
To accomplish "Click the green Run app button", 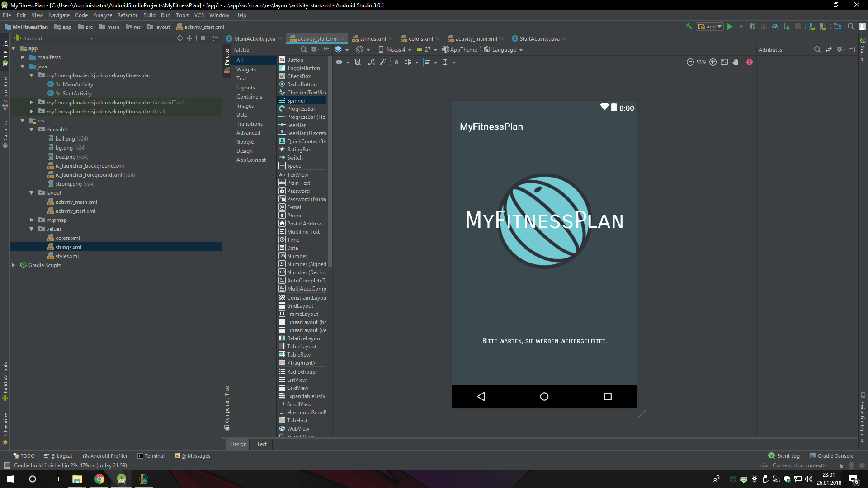I will (x=730, y=27).
